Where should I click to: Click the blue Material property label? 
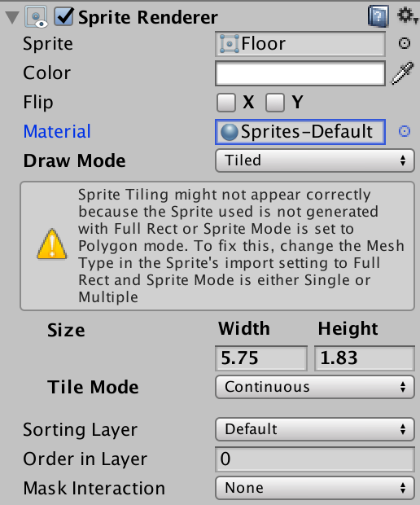click(57, 131)
